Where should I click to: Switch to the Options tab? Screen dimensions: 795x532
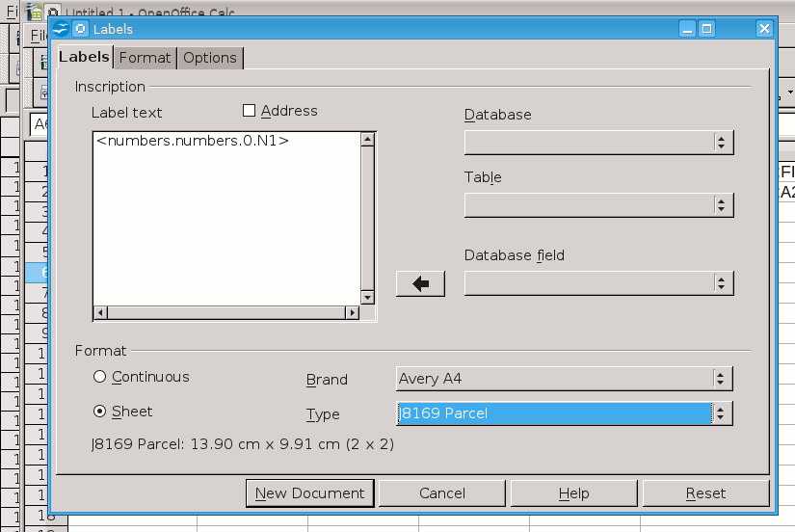210,58
